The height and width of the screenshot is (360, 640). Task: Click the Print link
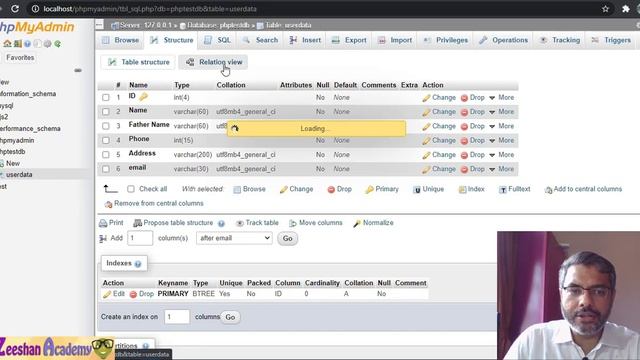coord(111,223)
